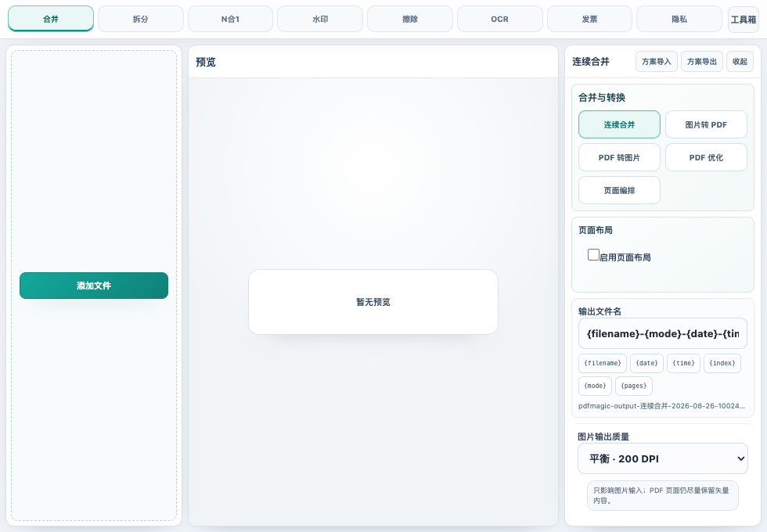Click the 添加文件 button
The width and height of the screenshot is (767, 532).
[94, 286]
